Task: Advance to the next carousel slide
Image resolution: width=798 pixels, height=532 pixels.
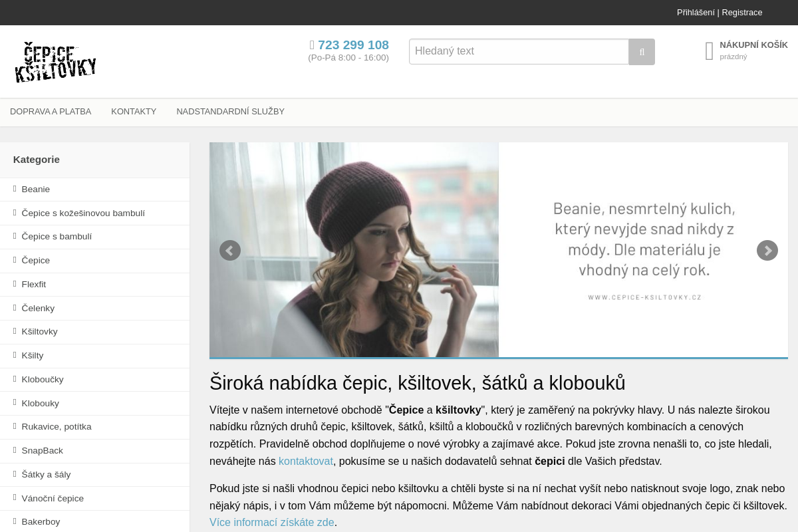Action: tap(767, 251)
